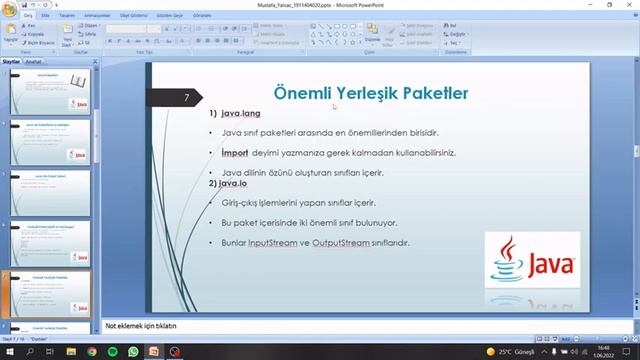Align paragraph text left
Viewport: 640px width, 360px height.
point(198,41)
